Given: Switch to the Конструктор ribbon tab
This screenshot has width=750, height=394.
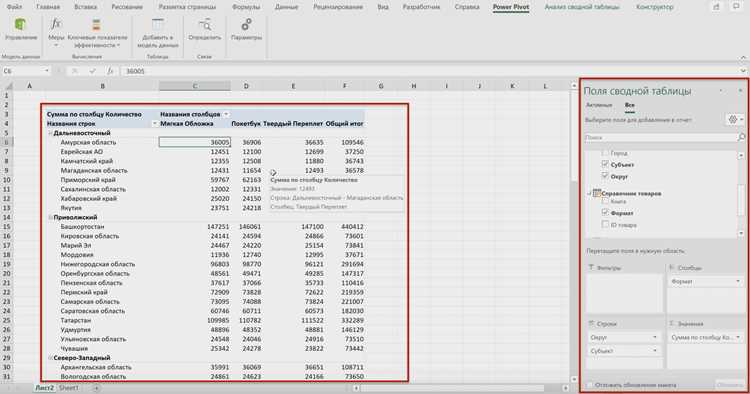Looking at the screenshot, I should 655,7.
